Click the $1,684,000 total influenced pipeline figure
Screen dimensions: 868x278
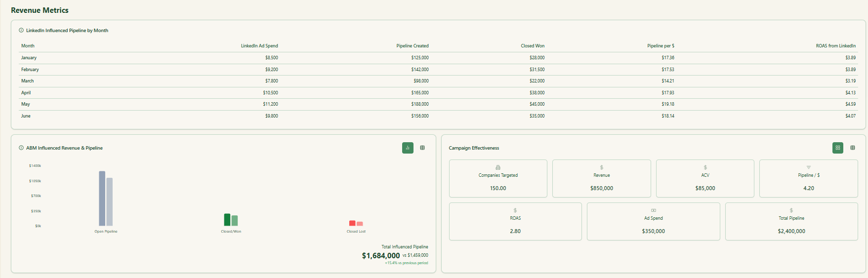click(381, 255)
